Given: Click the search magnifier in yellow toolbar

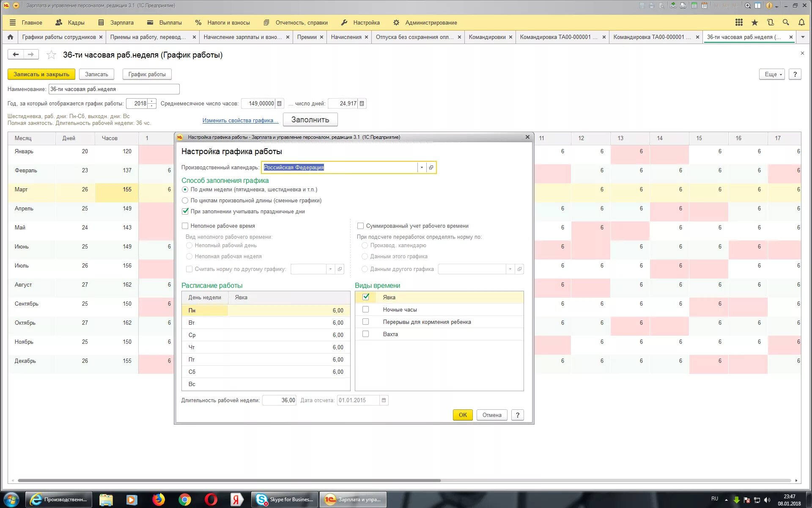Looking at the screenshot, I should point(786,22).
